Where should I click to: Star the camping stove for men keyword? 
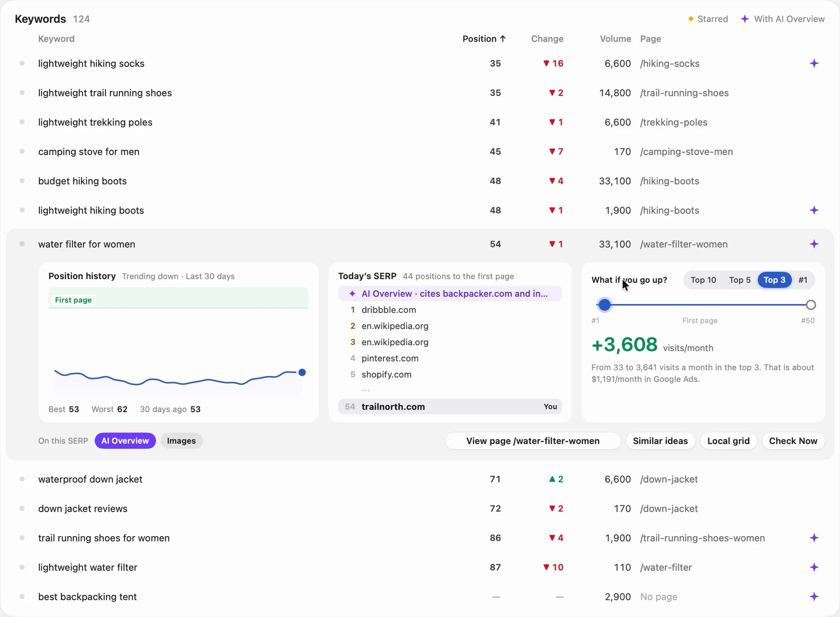point(22,152)
